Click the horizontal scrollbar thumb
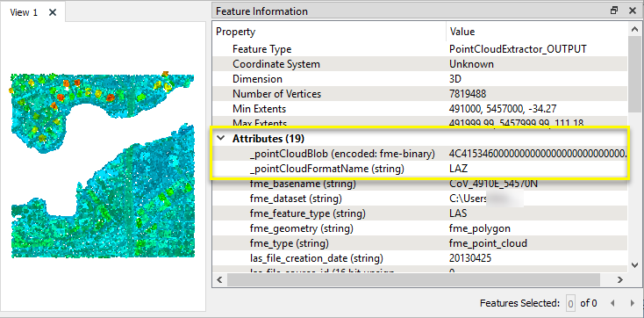Screen dimensions: 644x318 [413, 279]
